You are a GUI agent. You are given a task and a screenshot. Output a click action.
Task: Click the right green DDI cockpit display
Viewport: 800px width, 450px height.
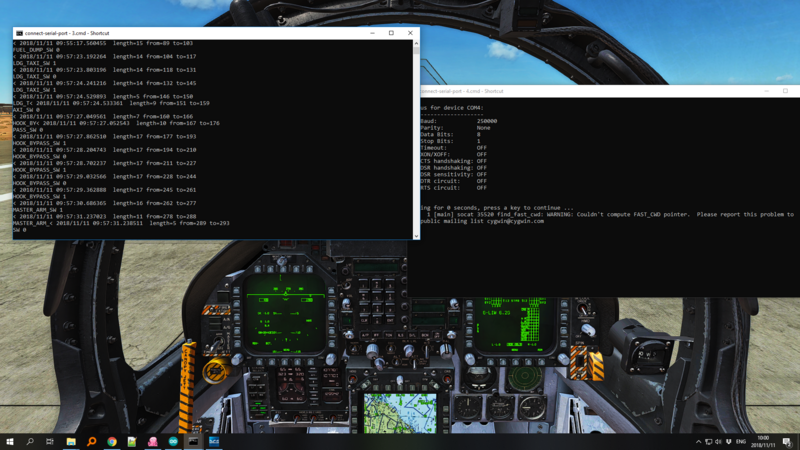(514, 324)
